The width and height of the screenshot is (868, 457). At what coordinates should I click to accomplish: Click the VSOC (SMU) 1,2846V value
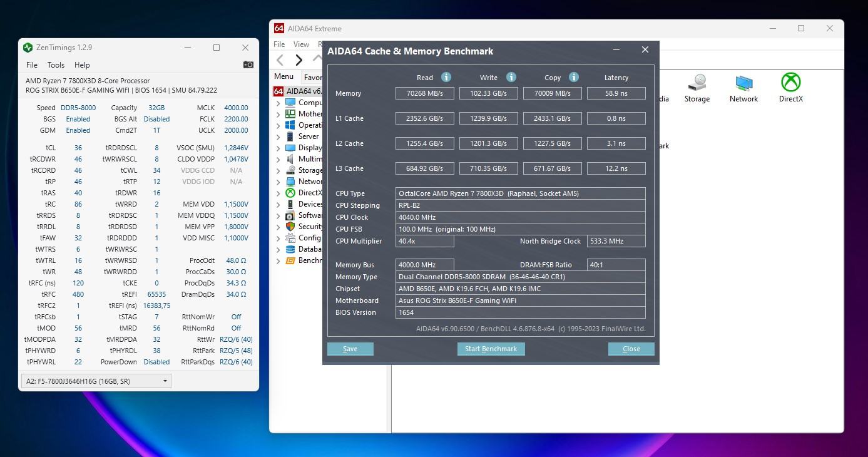click(236, 148)
